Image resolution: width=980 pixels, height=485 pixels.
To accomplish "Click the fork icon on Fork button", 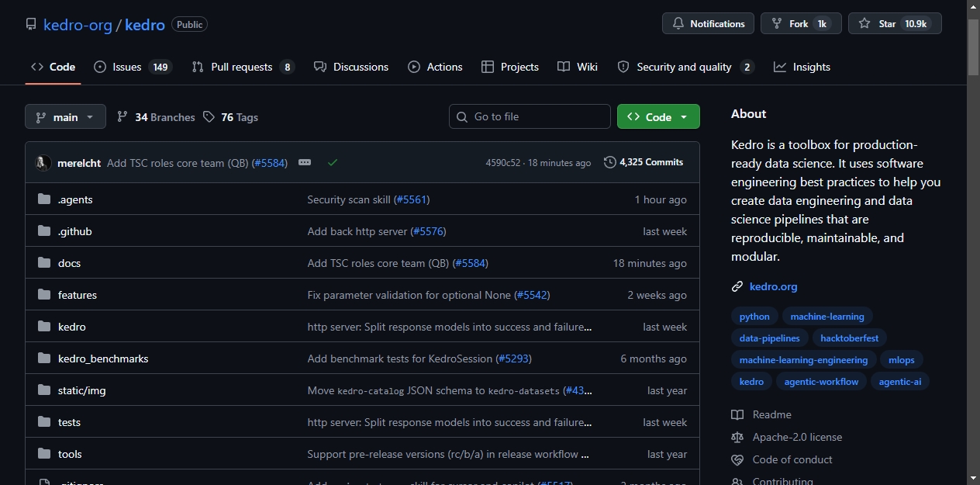I will tap(777, 24).
